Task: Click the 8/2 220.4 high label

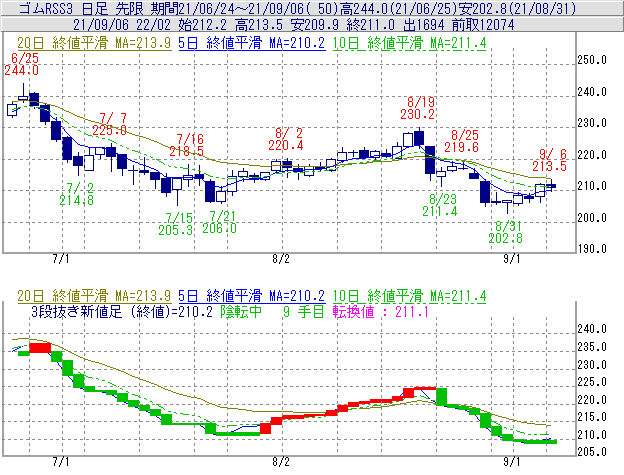Action: tap(286, 139)
